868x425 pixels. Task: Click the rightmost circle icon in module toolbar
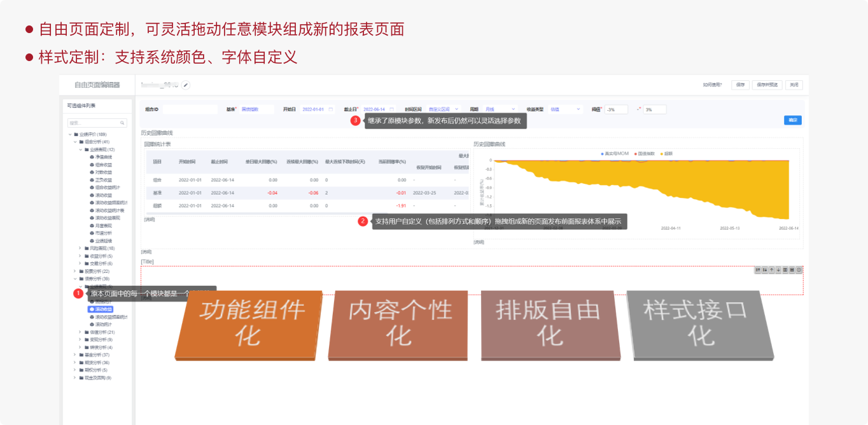coord(799,270)
